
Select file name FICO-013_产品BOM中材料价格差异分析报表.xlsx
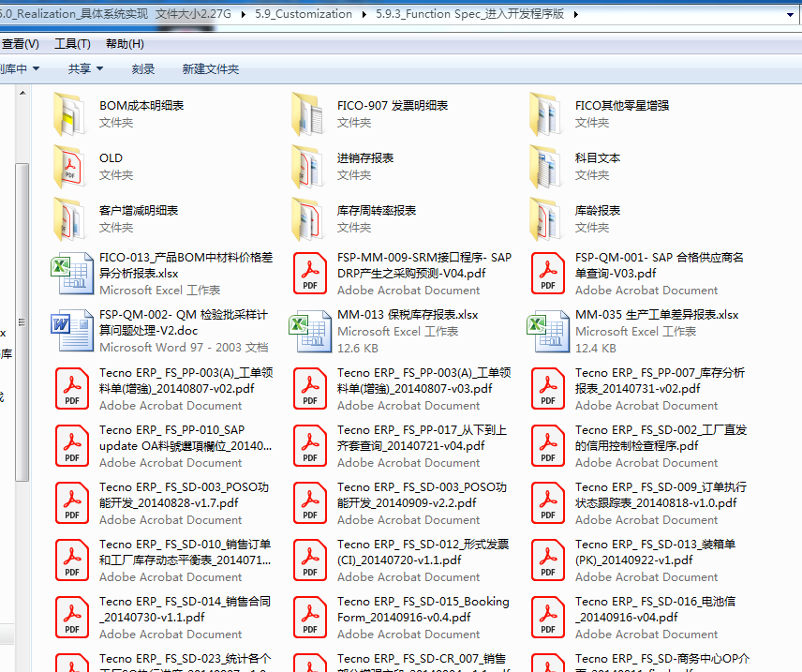tap(186, 265)
